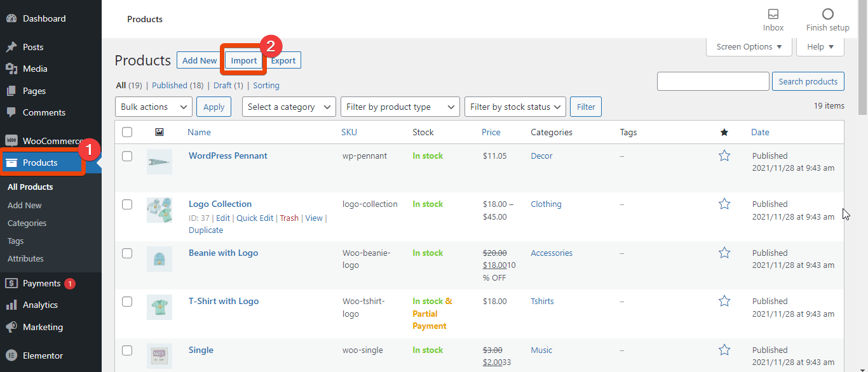Sort by the featured star column header
This screenshot has height=372, width=868.
[724, 132]
